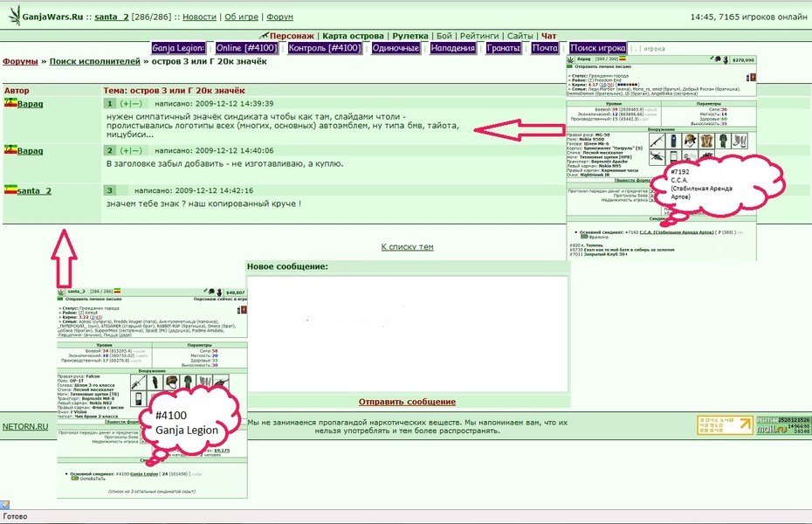Click the titanium leg guards icon in Bapag's profile
Screen dimensions: 812x524
[x=740, y=141]
